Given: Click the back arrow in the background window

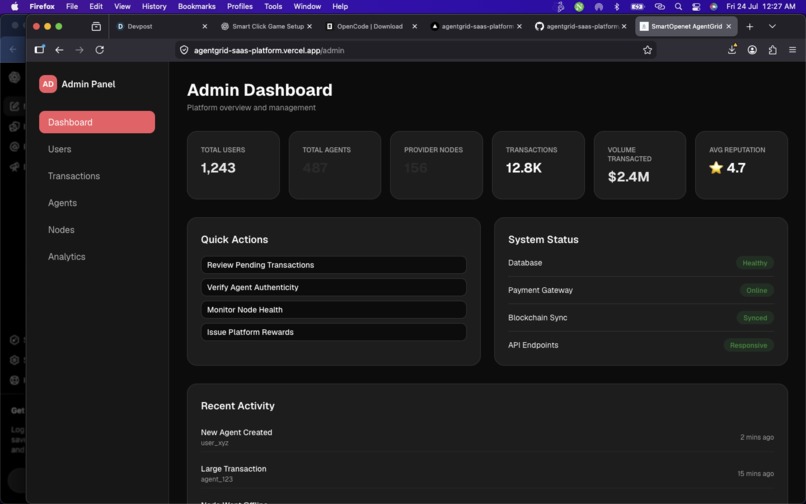Looking at the screenshot, I should coord(13,49).
